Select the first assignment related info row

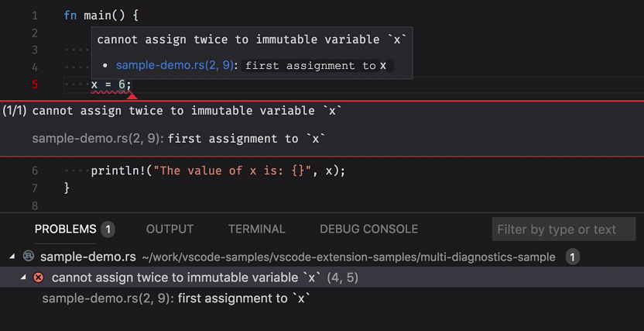coord(176,298)
